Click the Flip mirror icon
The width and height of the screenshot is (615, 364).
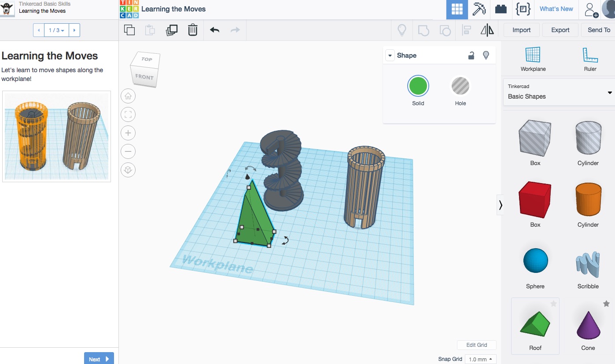click(x=487, y=30)
